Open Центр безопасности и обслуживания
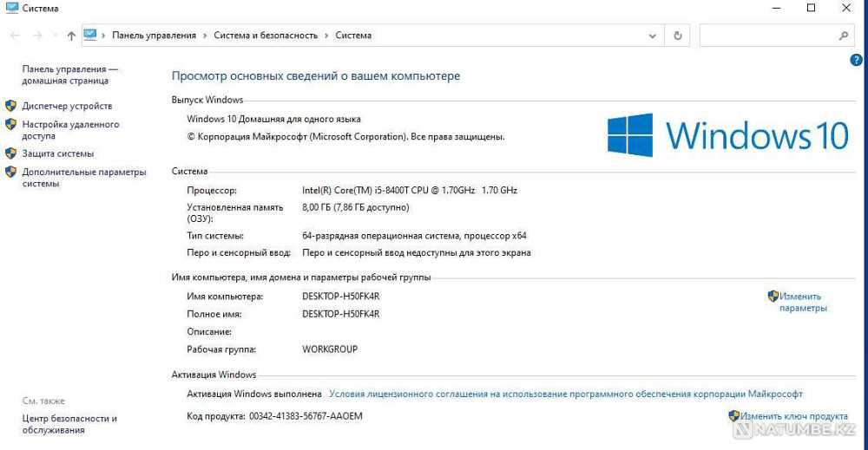The width and height of the screenshot is (868, 450). 69,424
